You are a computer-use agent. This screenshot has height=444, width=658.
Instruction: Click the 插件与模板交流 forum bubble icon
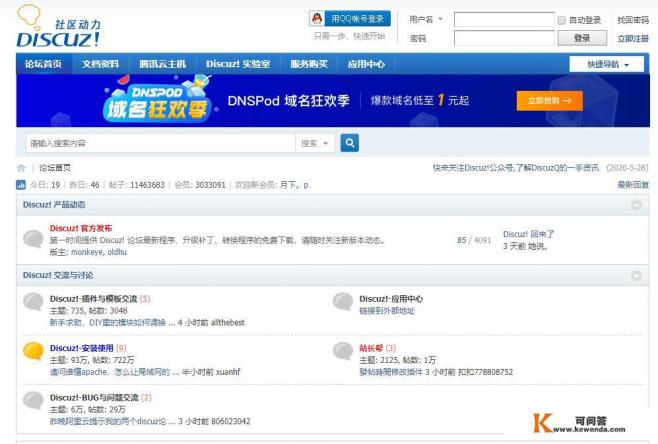click(33, 302)
